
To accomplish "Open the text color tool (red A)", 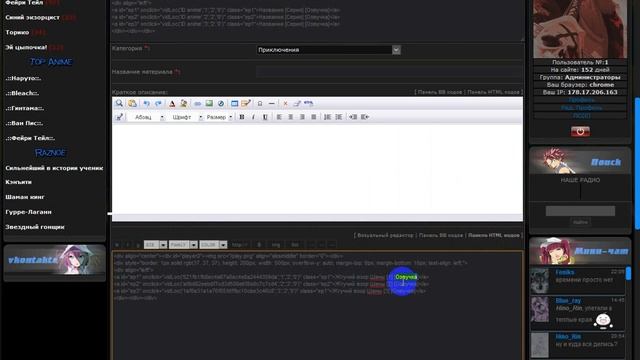I will 172,104.
